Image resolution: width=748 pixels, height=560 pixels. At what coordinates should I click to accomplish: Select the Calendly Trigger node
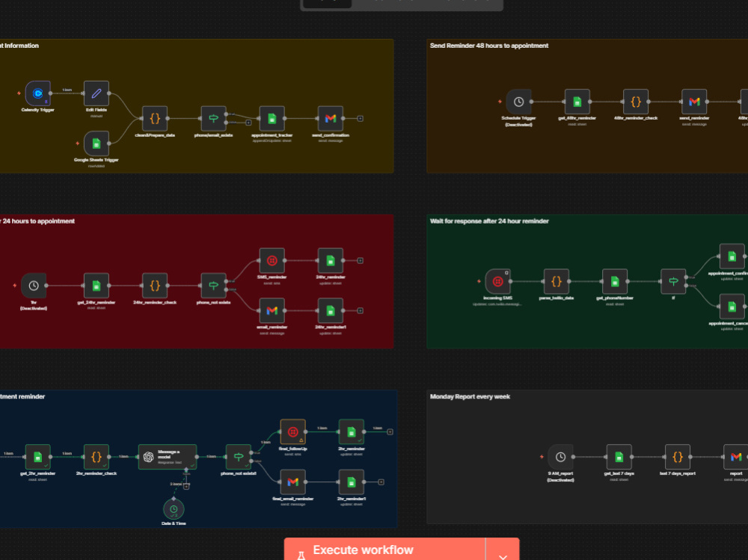[x=37, y=93]
